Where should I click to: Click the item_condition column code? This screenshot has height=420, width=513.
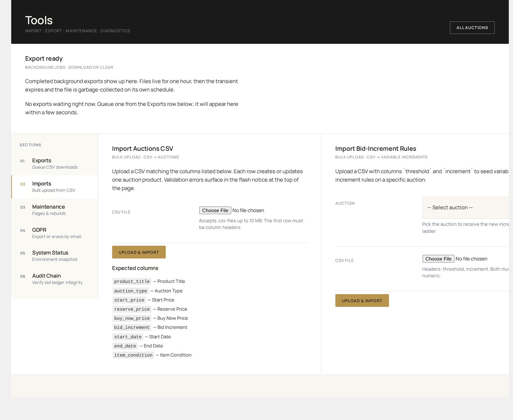click(x=133, y=355)
